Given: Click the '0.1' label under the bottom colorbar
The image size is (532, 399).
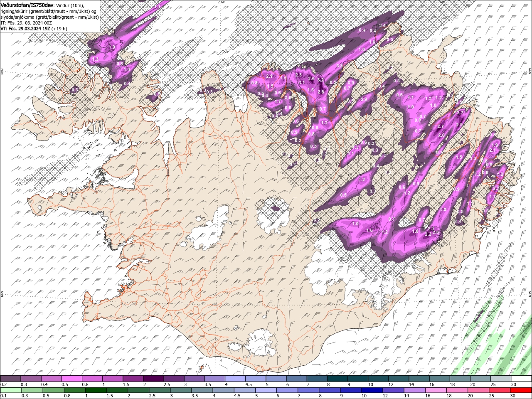Looking at the screenshot, I should pos(4,396).
